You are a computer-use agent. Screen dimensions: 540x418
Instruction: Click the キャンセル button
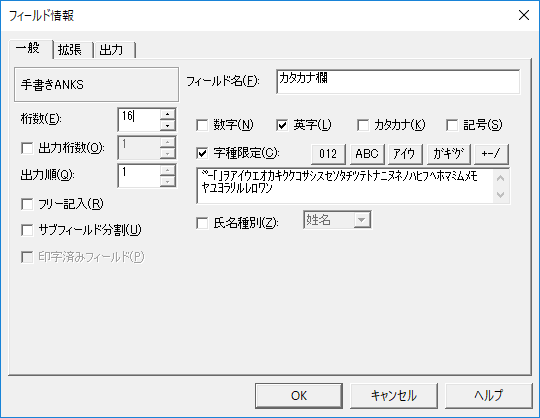[394, 395]
